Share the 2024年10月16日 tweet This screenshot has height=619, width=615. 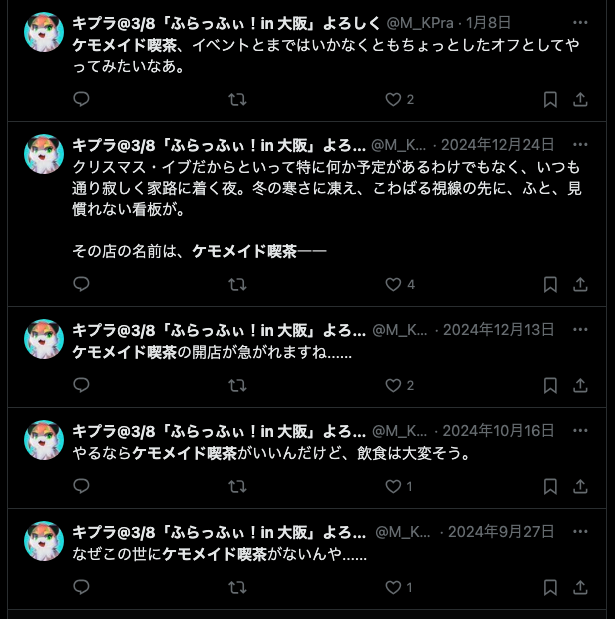(x=580, y=486)
